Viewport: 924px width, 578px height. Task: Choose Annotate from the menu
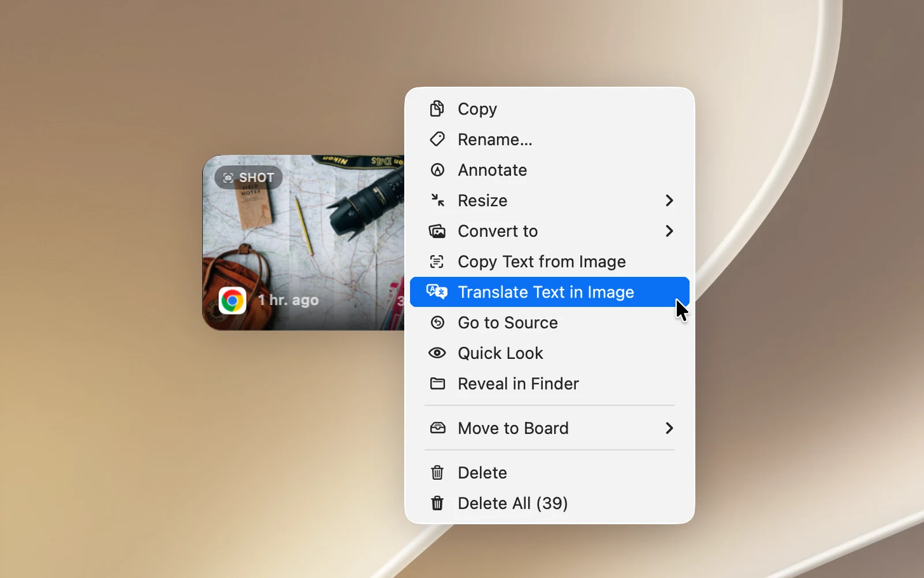(x=550, y=170)
